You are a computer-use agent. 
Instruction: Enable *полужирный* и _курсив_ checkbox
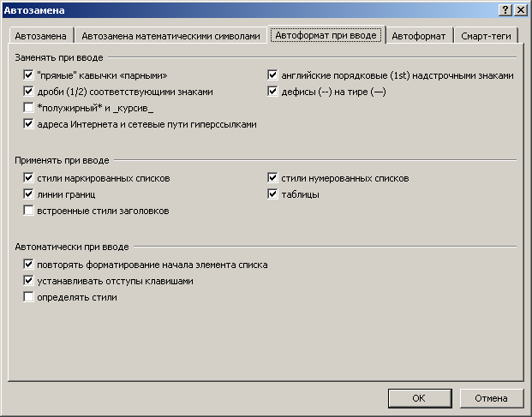(x=28, y=108)
